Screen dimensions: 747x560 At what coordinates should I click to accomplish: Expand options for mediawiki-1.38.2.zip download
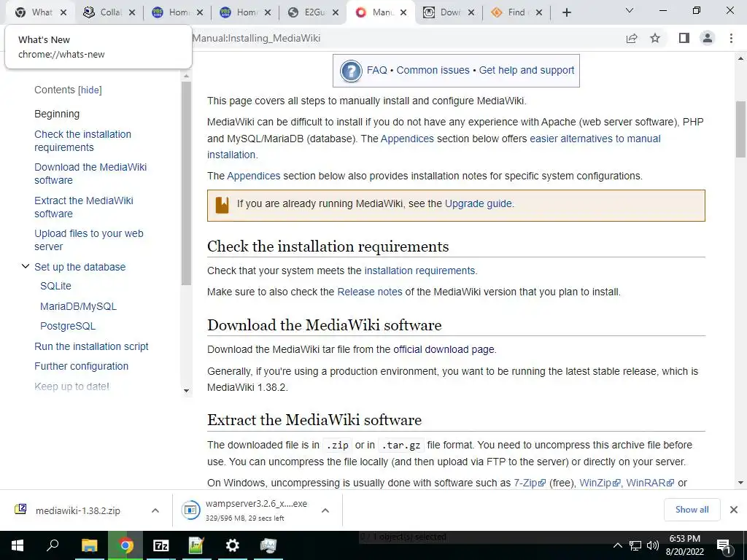point(155,510)
